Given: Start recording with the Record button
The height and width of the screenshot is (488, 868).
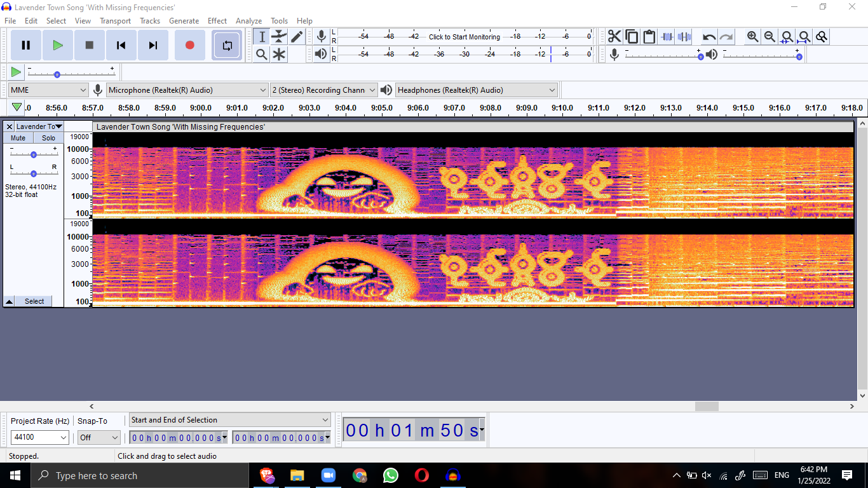Looking at the screenshot, I should [189, 45].
